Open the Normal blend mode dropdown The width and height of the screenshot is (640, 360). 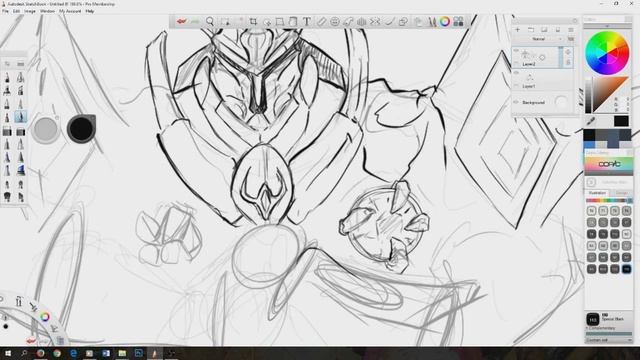[540, 39]
